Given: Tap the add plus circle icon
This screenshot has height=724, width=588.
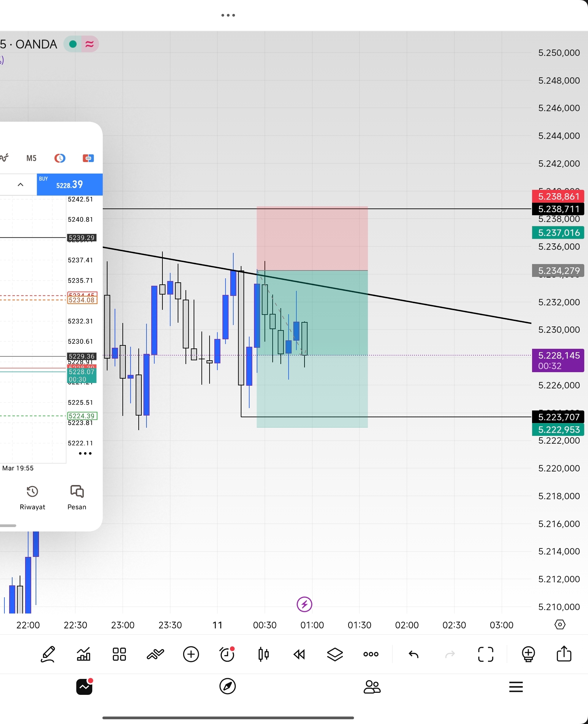Looking at the screenshot, I should click(x=191, y=654).
